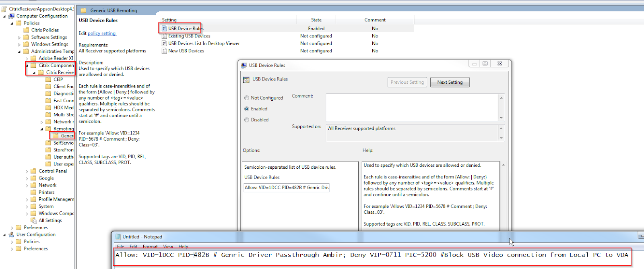The image size is (644, 269).
Task: Click the USB Device Rules dialog title icon
Action: (244, 65)
